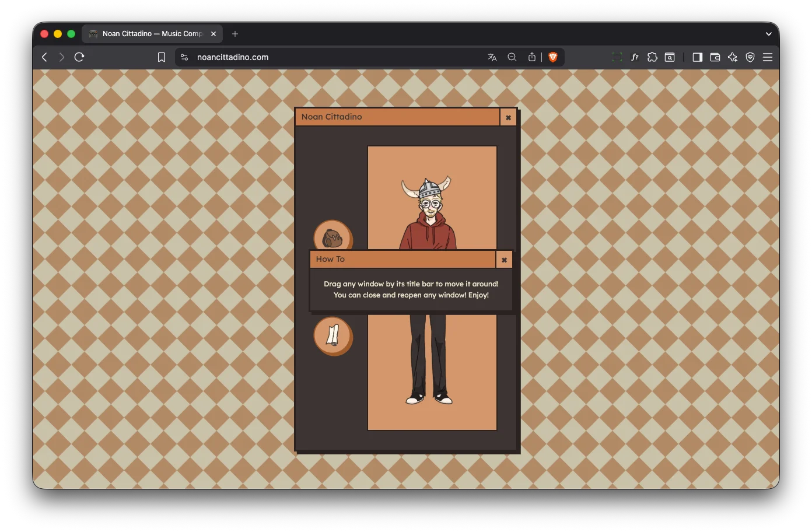Click the zoom out magnifier icon

(x=512, y=57)
